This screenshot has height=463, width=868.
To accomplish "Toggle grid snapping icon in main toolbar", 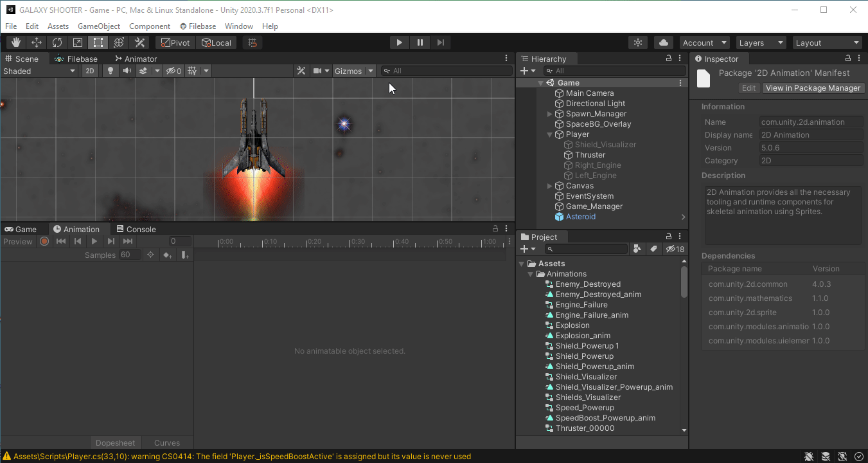I will coord(252,42).
